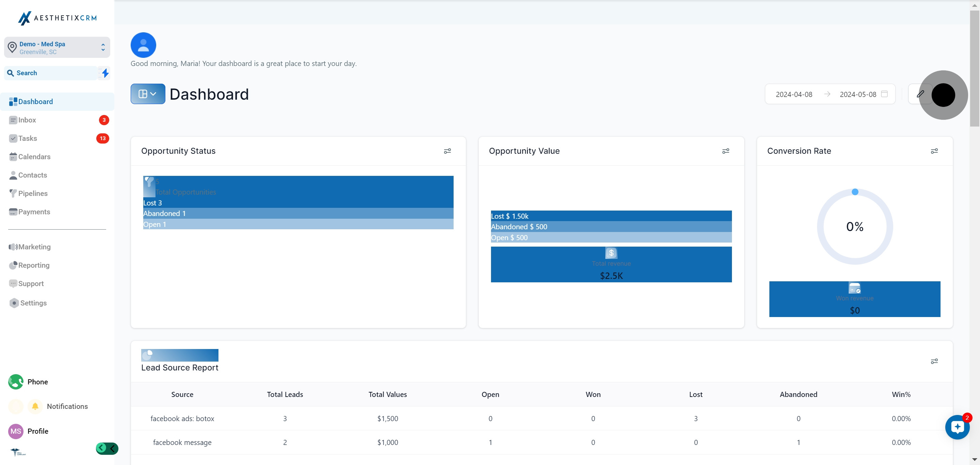This screenshot has height=465, width=980.
Task: Open the dashboard layout dropdown
Action: pos(148,94)
